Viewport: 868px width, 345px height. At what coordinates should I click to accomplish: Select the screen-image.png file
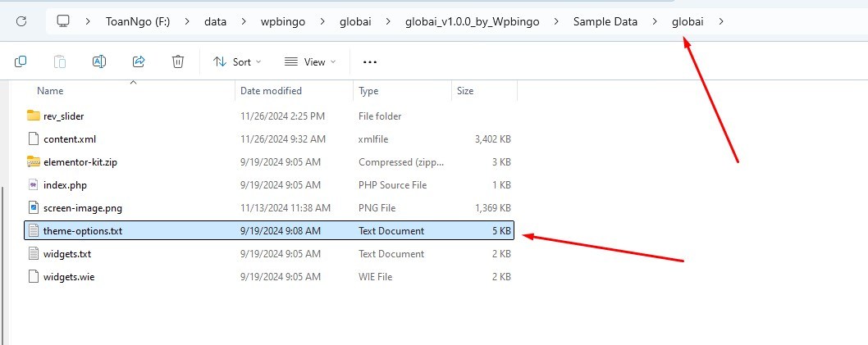(x=82, y=208)
